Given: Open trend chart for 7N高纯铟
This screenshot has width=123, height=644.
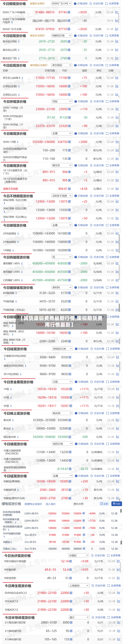Looking at the screenshot, I should (x=117, y=301).
